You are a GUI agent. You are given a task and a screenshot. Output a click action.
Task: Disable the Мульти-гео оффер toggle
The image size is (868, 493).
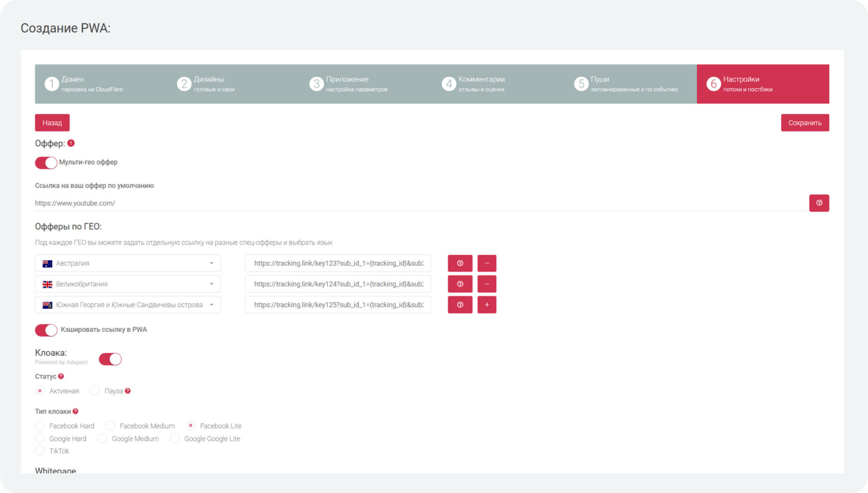pos(46,163)
